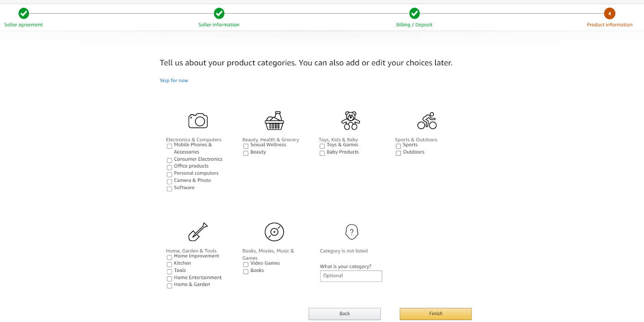The width and height of the screenshot is (644, 322).
Task: Click the Seller agreement green checkmark step
Action: [24, 14]
